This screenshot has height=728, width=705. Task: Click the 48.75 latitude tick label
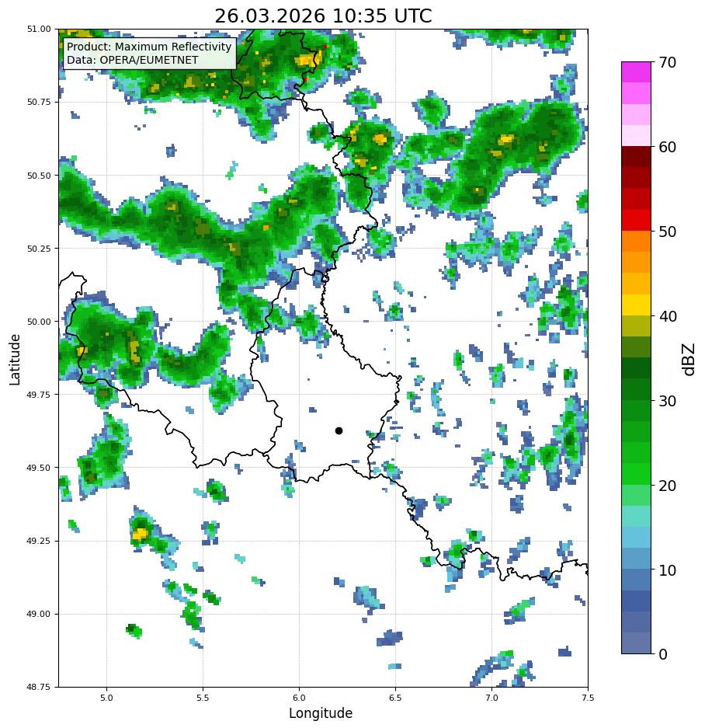39,687
